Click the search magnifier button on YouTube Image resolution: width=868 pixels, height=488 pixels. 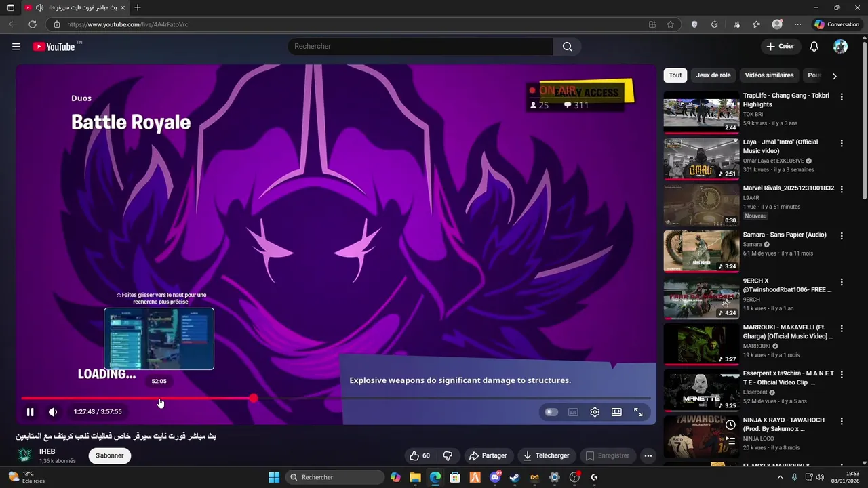pos(567,46)
